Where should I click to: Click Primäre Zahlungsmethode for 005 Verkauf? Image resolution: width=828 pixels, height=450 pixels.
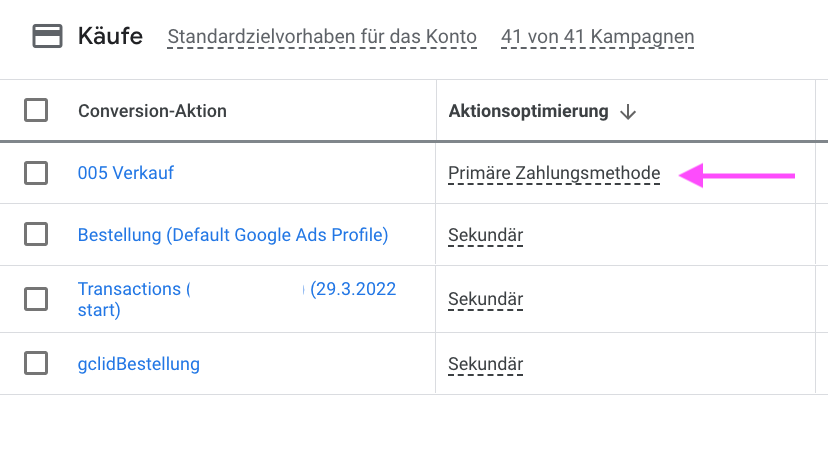pos(554,173)
